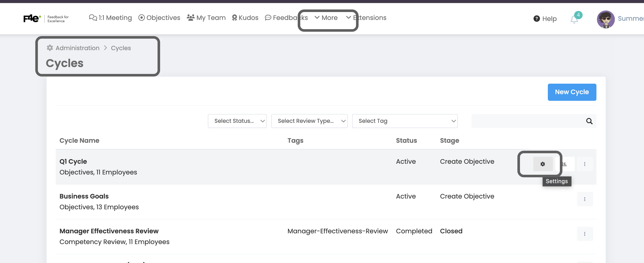Open Business Goals three-dot options menu
This screenshot has width=644, height=263.
pos(585,199)
